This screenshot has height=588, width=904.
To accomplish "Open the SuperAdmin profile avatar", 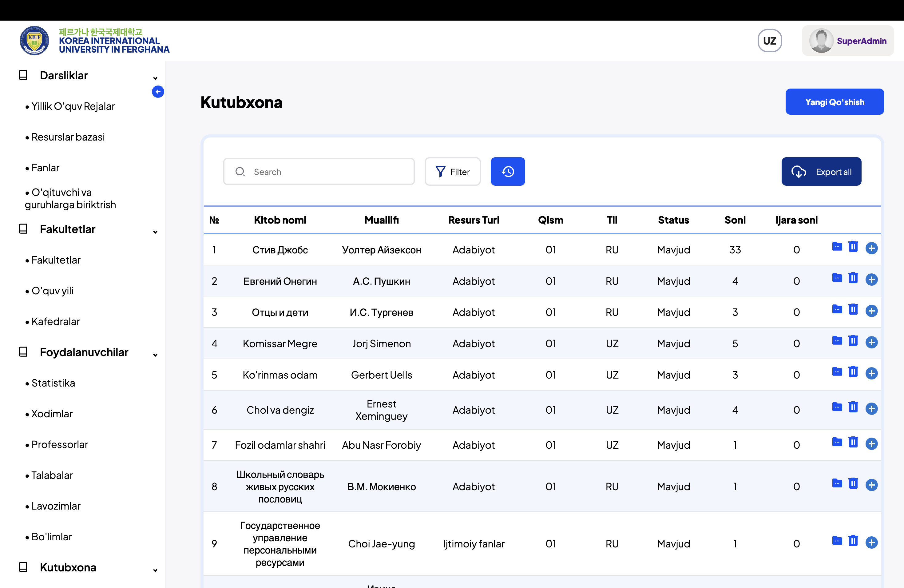I will pos(822,40).
